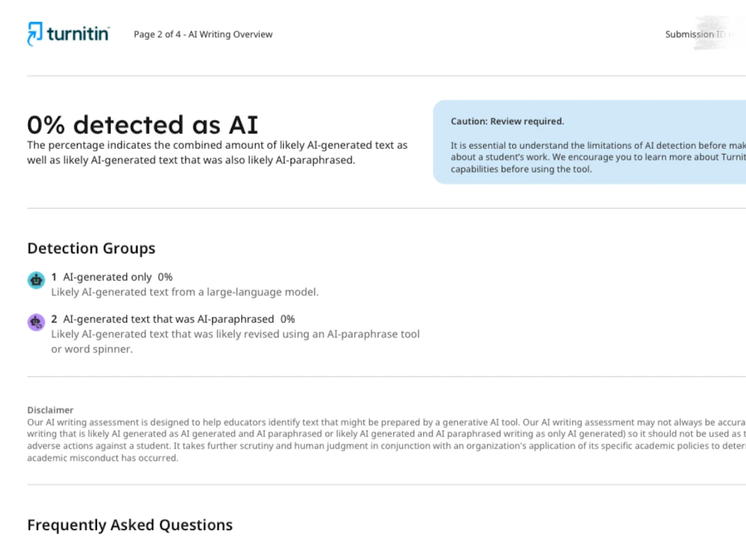Image resolution: width=746 pixels, height=560 pixels.
Task: Click the disclaimer paragraph text
Action: (x=386, y=440)
